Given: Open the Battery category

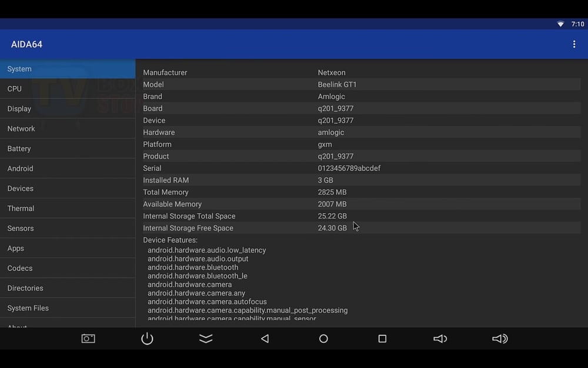Looking at the screenshot, I should 68,148.
